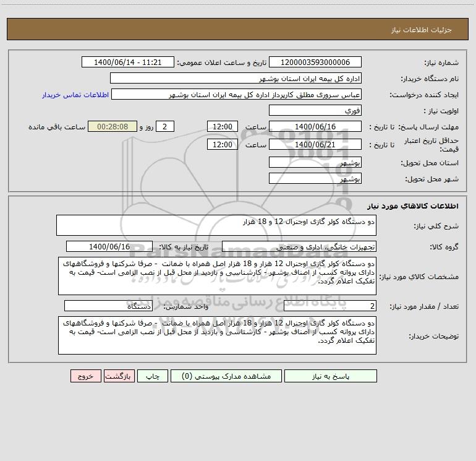Click the quantity field showing 2
The width and height of the screenshot is (476, 461).
coord(330,306)
